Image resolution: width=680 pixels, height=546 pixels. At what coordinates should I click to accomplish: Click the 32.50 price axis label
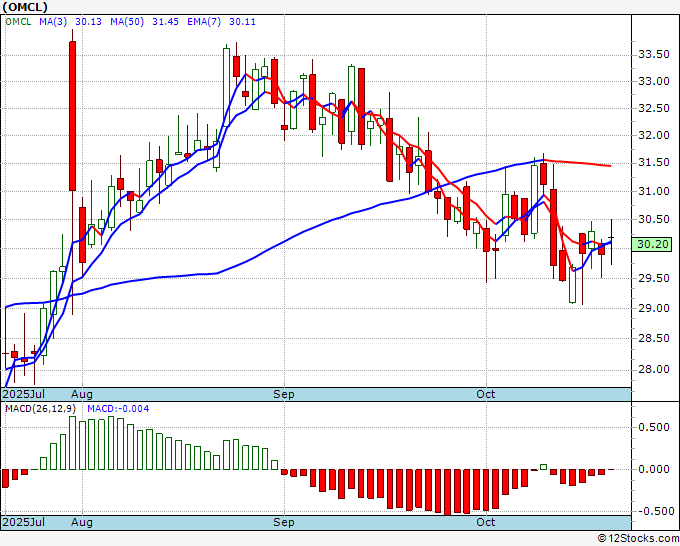click(654, 108)
